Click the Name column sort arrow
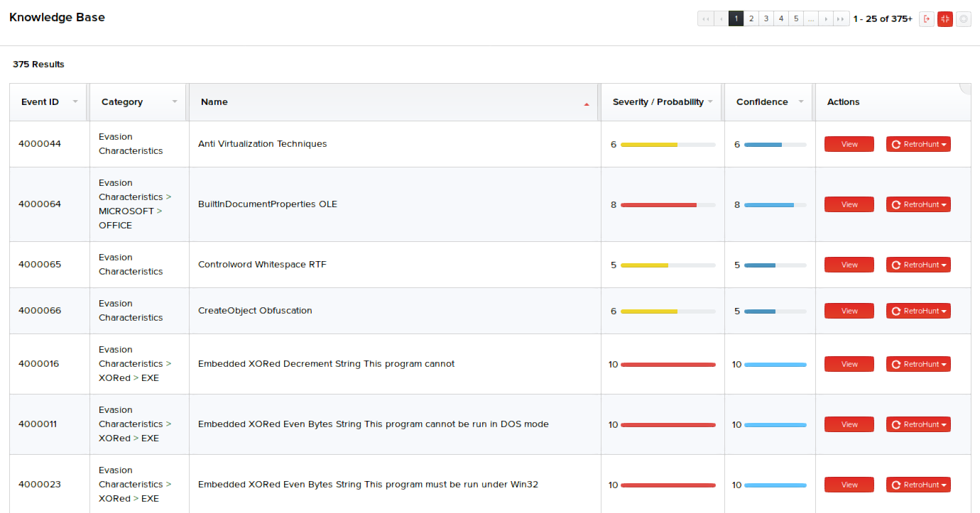The height and width of the screenshot is (513, 980). [586, 104]
